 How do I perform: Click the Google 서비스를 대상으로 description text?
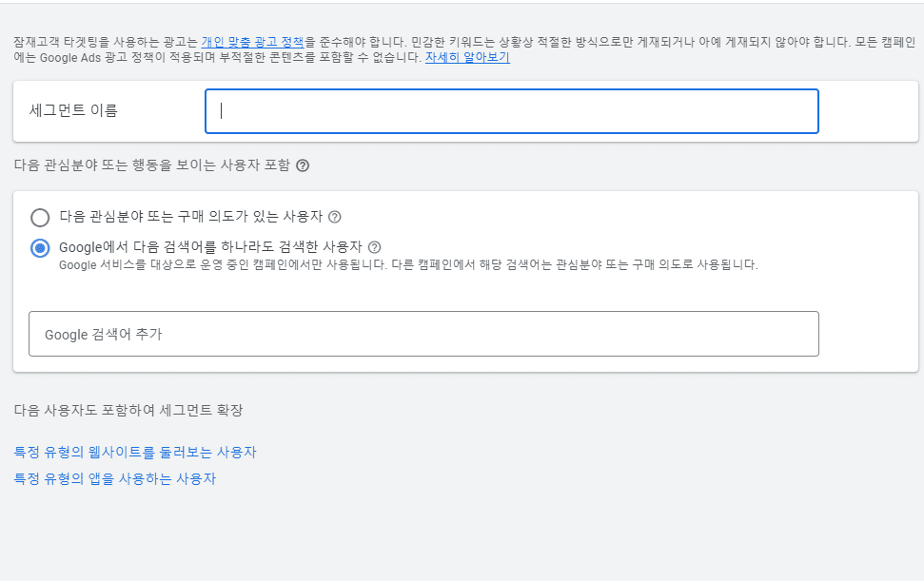pos(408,265)
